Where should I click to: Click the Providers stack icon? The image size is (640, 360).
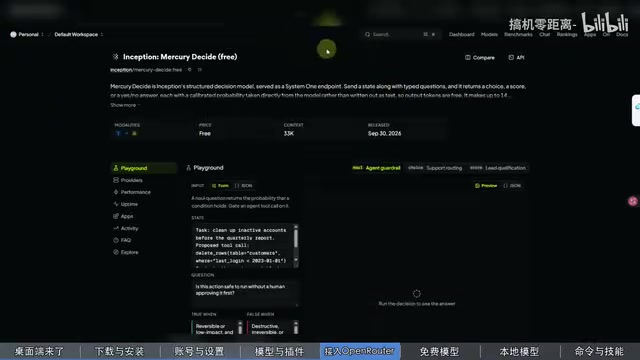[x=116, y=180]
